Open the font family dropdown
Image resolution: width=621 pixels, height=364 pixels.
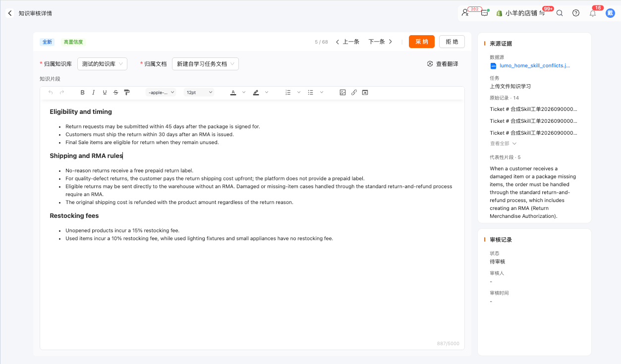tap(161, 93)
